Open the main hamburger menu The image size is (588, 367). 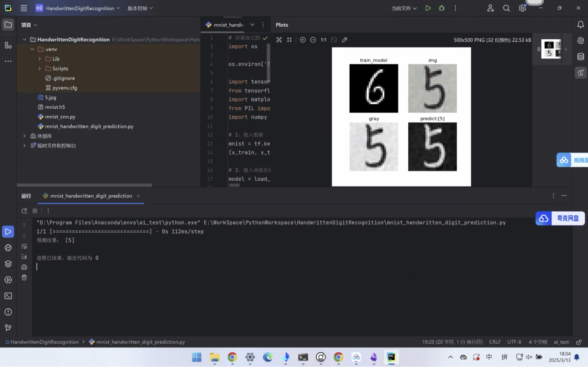click(x=24, y=8)
